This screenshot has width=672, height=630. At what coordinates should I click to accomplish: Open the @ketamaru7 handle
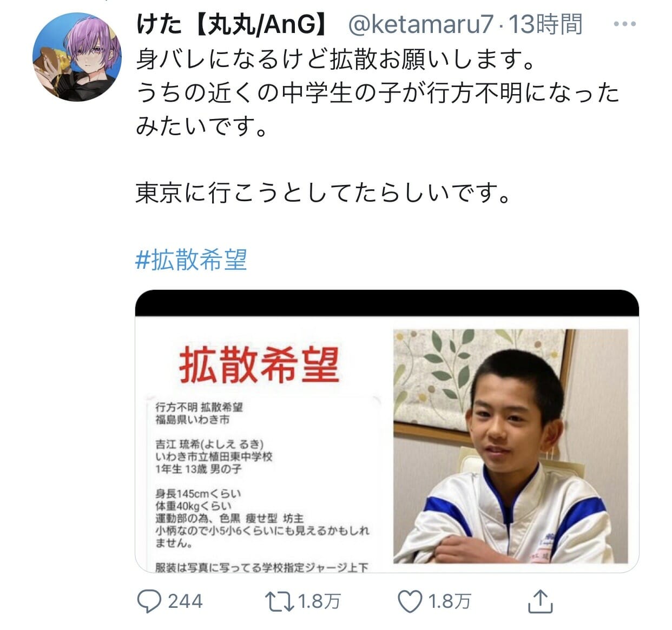tap(421, 25)
